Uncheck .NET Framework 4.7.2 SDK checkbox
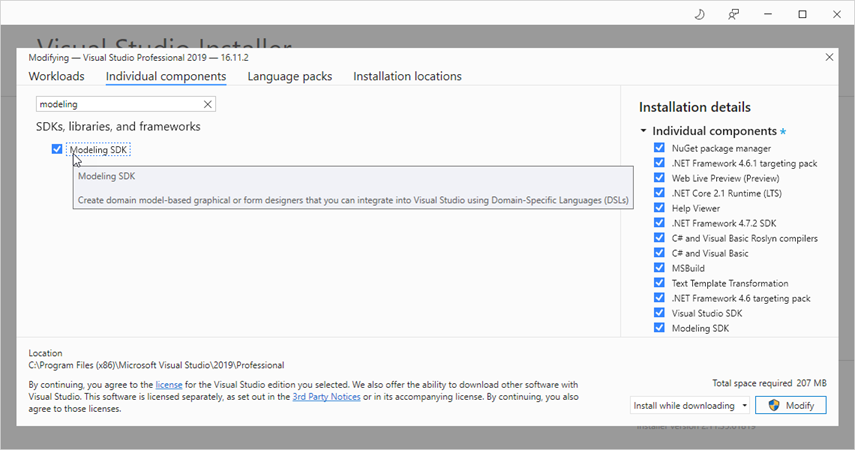Screen dimensions: 855x450 point(659,223)
